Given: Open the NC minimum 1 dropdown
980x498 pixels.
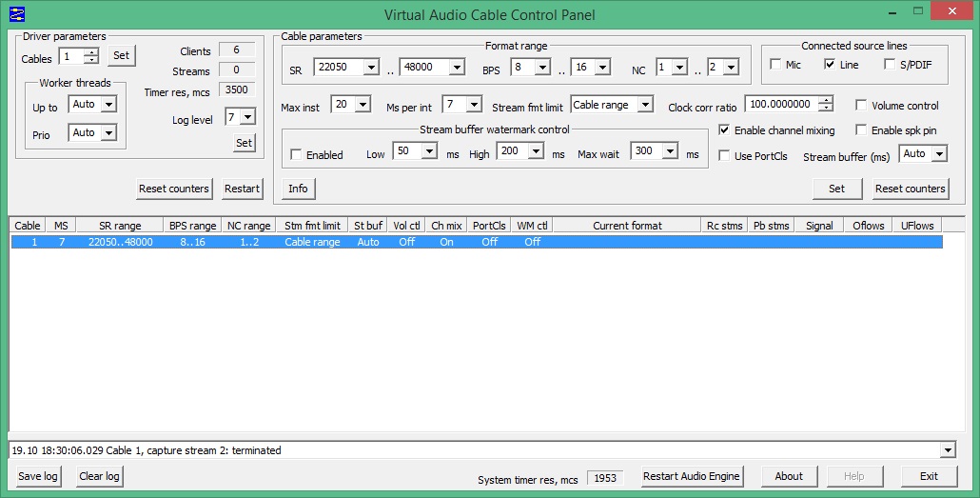Looking at the screenshot, I should [x=680, y=67].
